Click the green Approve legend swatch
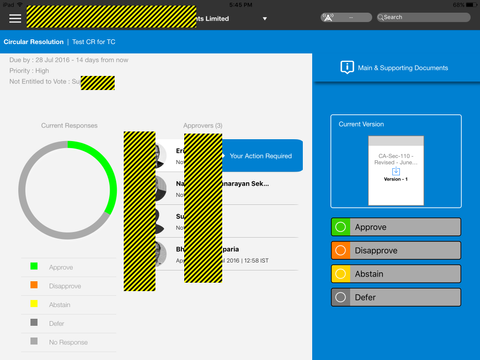 coord(34,266)
